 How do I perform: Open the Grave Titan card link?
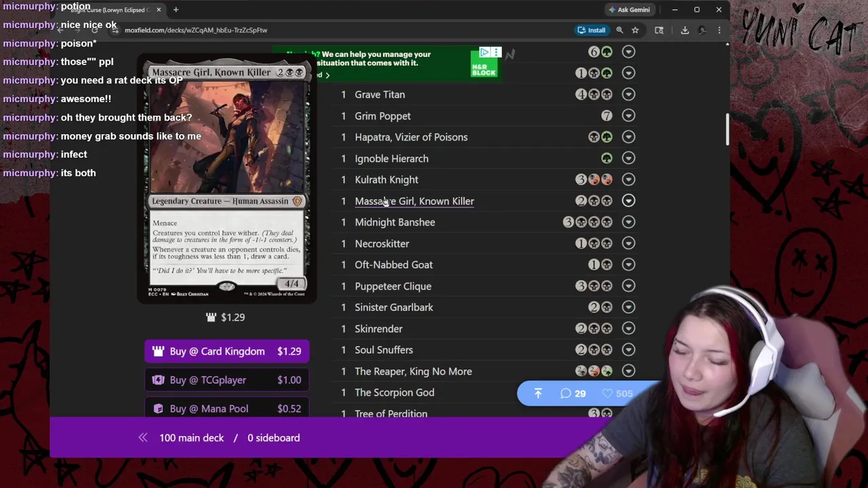coord(380,95)
